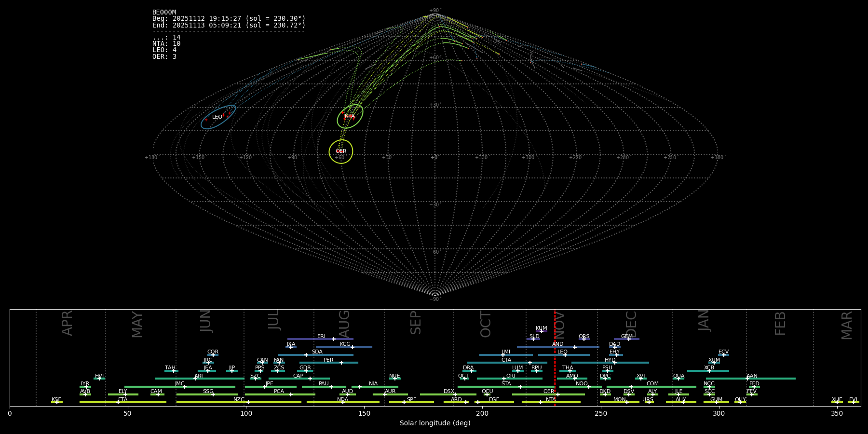Click the 'NTA: 10' count in legend

(x=166, y=44)
